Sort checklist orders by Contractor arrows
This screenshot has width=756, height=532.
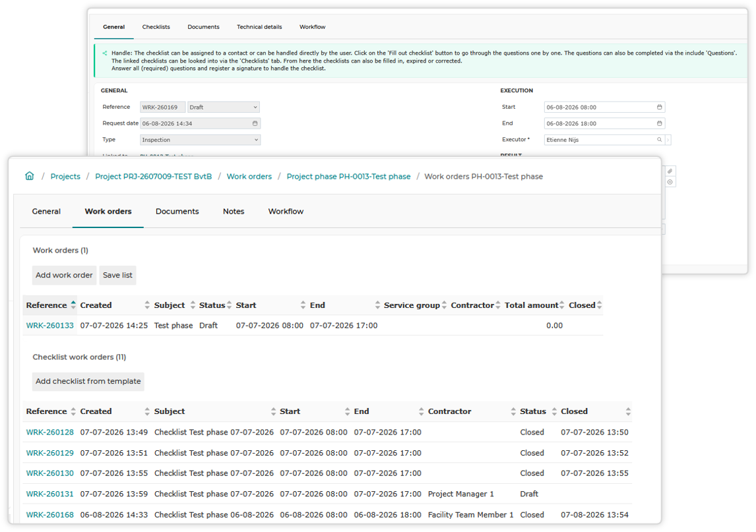coord(513,411)
